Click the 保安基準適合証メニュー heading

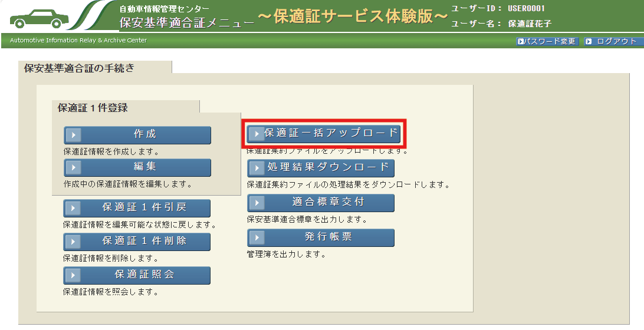187,22
